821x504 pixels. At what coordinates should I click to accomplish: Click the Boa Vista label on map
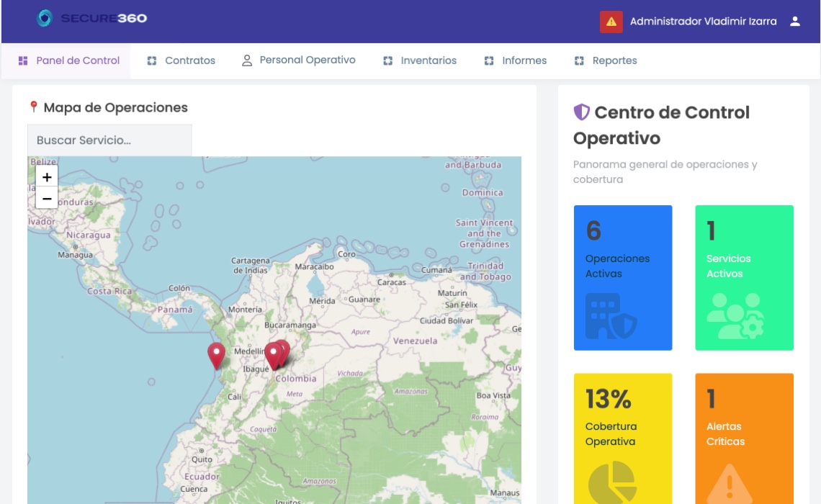(493, 395)
